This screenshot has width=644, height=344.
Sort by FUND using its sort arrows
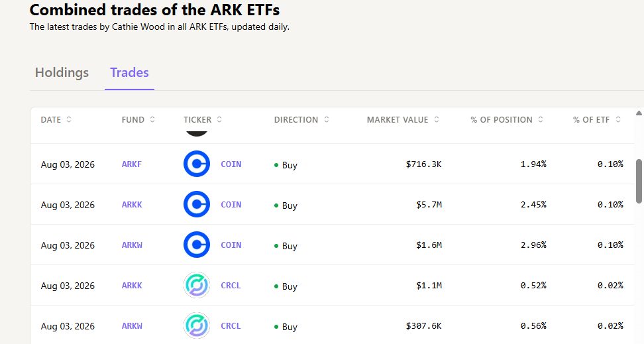pyautogui.click(x=152, y=119)
